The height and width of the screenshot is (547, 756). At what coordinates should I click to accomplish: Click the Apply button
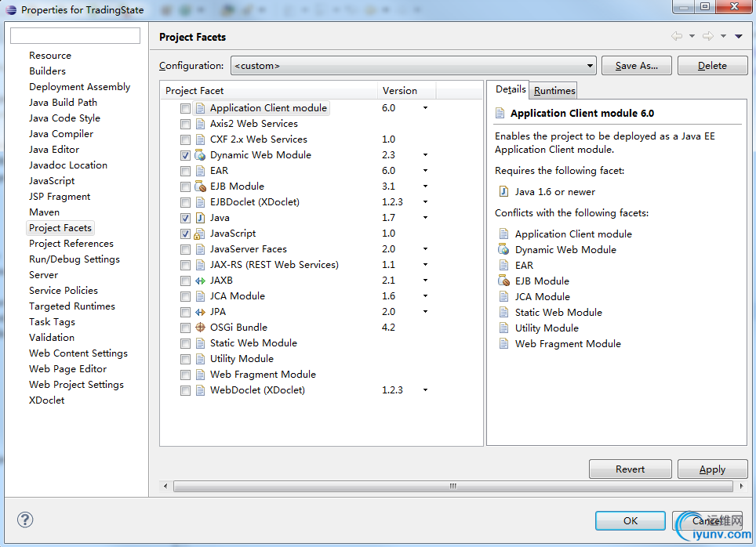(712, 469)
